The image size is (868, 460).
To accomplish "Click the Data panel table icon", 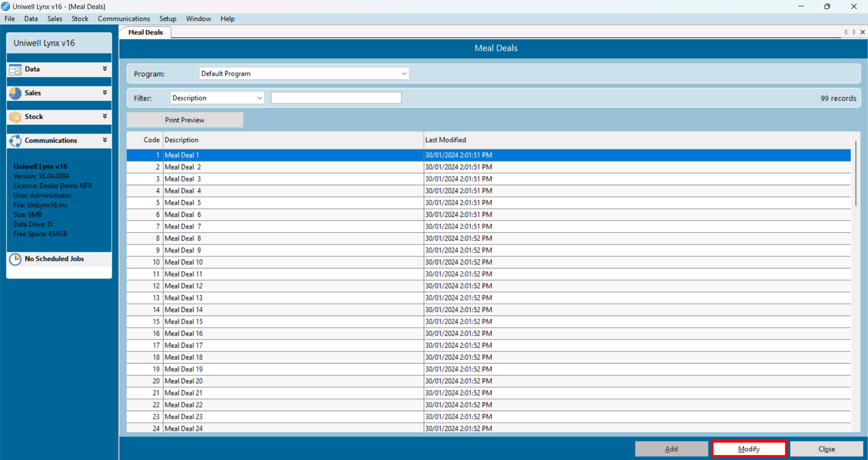I will 15,70.
